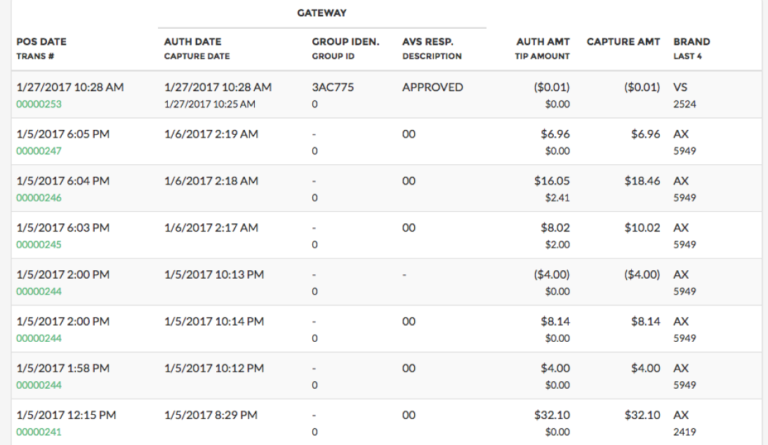The image size is (768, 445).
Task: Open transaction link 00000245
Action: pos(39,244)
